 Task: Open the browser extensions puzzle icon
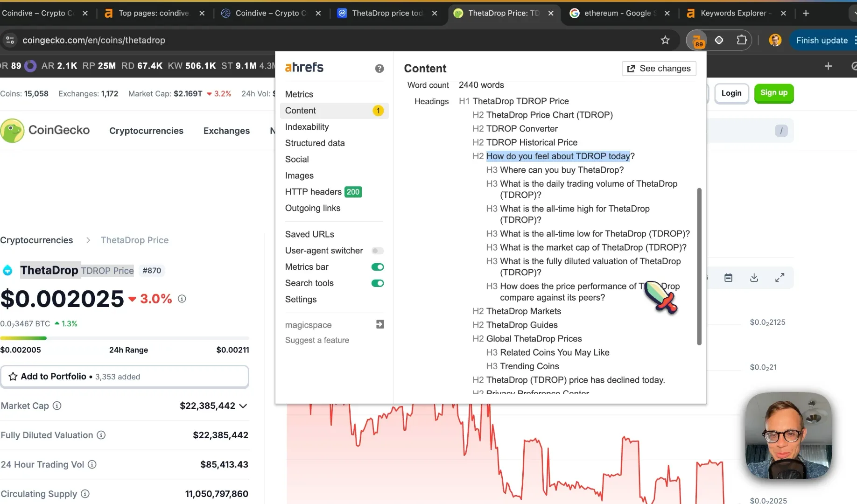[742, 40]
